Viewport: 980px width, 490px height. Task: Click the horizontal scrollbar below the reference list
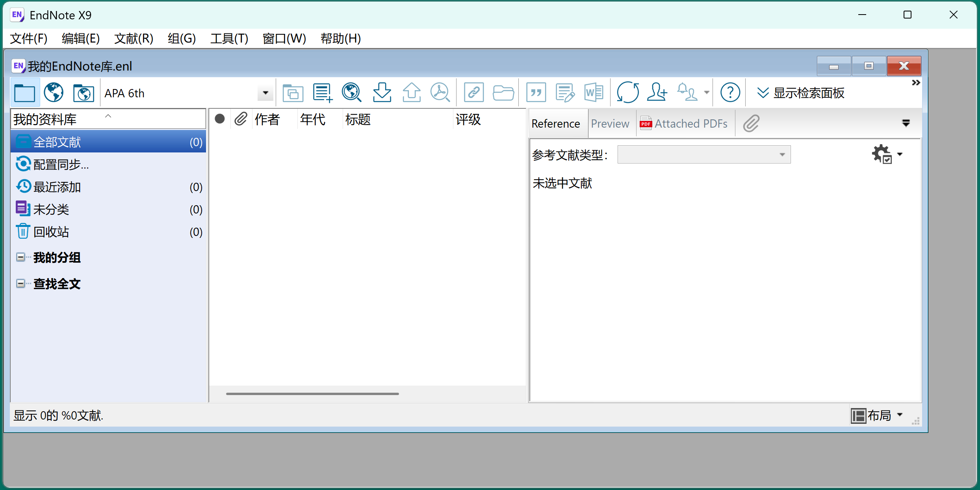point(312,393)
